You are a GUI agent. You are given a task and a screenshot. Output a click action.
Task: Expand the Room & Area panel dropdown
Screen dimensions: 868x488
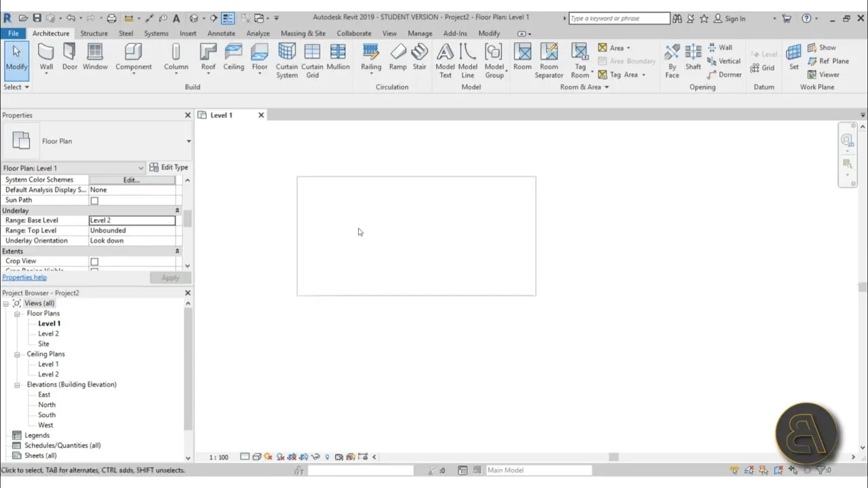coord(585,87)
